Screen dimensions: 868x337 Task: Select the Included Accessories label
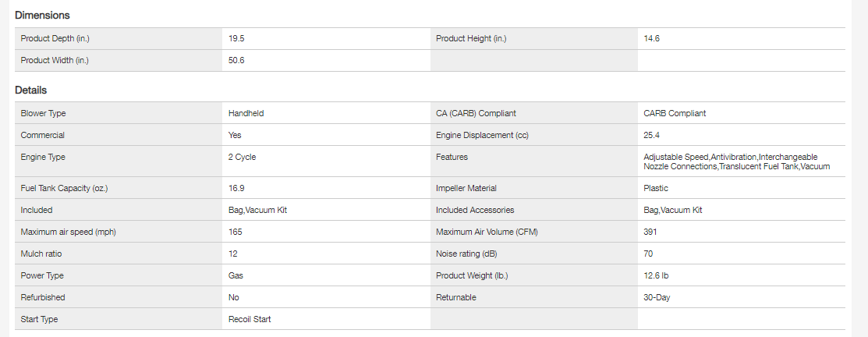coord(475,210)
